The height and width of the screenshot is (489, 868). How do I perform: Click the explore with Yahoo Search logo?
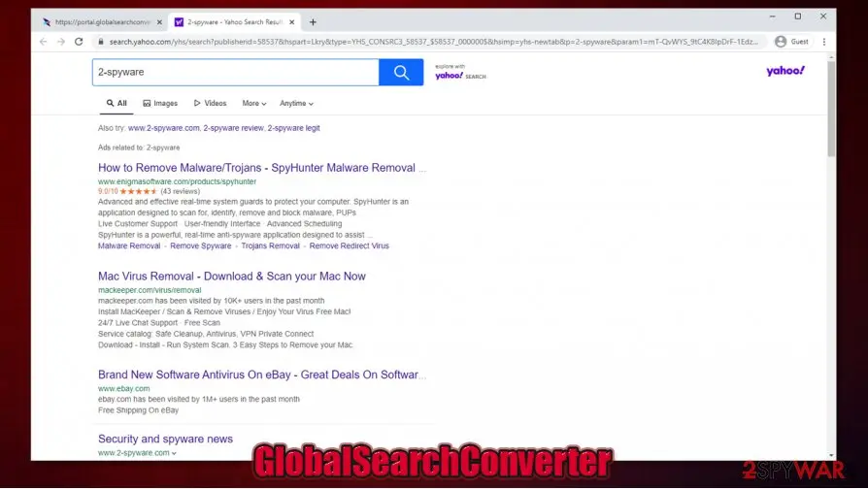[x=460, y=73]
